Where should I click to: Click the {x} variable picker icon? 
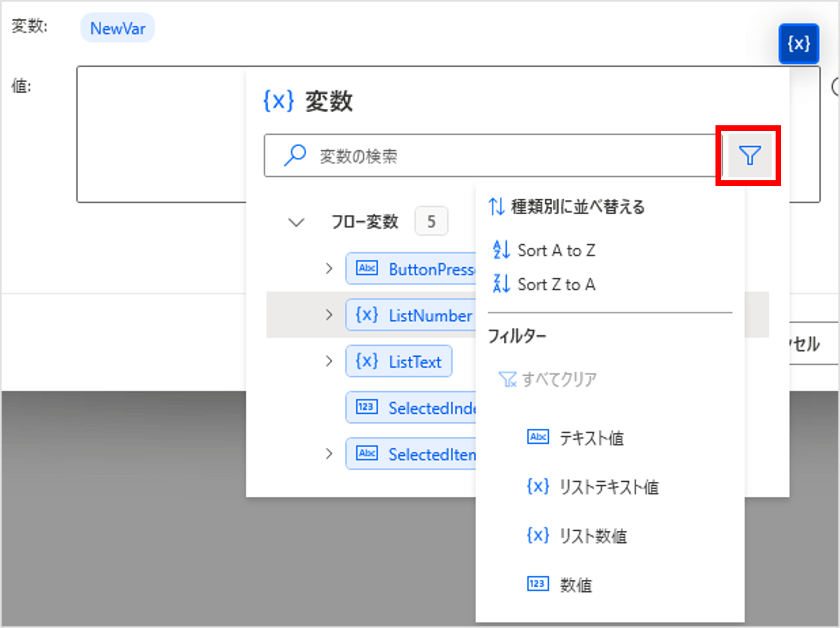click(799, 44)
